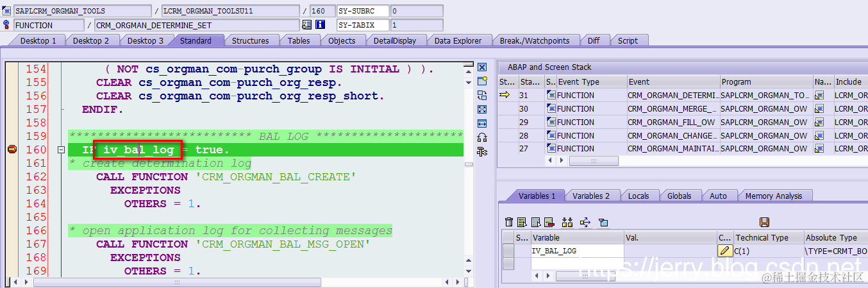Open the DetailDisplay tab
Image resolution: width=868 pixels, height=288 pixels.
[395, 40]
